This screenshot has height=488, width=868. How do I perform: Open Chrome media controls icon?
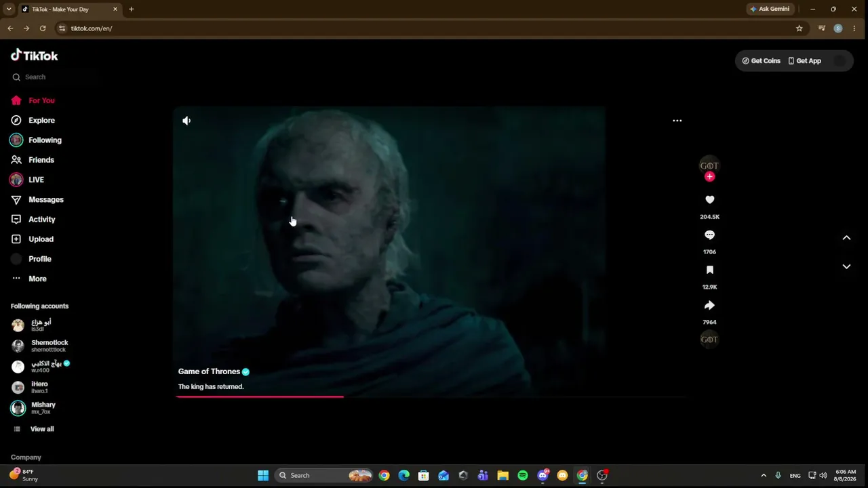822,28
